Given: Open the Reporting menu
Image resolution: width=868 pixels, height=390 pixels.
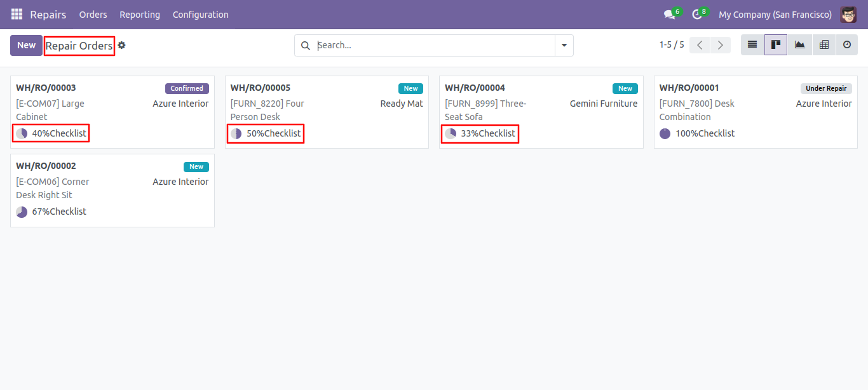Looking at the screenshot, I should point(140,14).
